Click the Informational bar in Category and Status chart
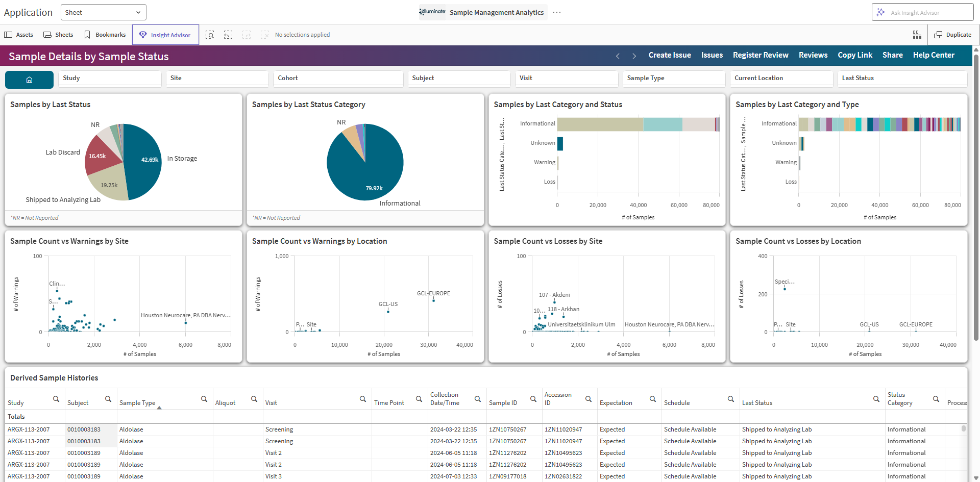 (638, 124)
